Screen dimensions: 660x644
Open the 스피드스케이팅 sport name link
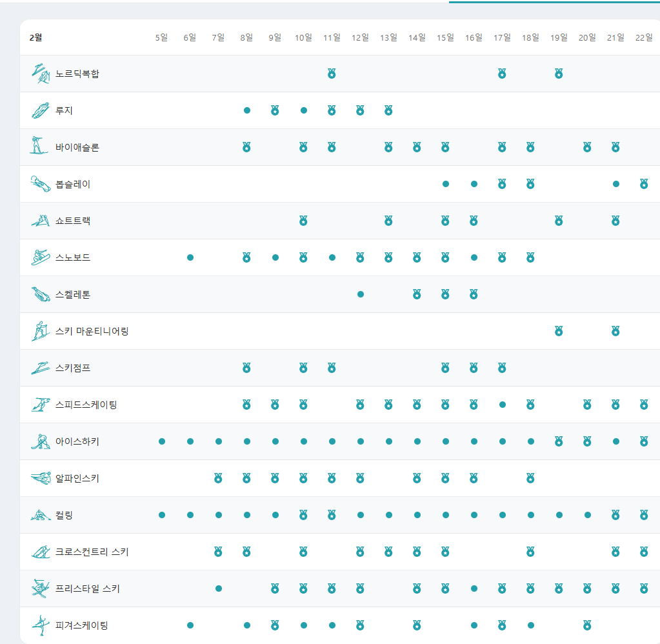(86, 405)
